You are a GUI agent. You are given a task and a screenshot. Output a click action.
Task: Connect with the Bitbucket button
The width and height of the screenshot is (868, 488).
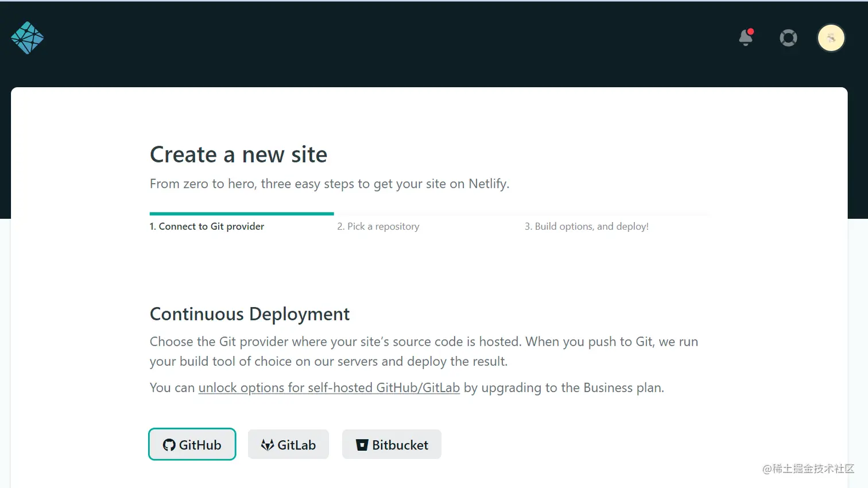click(392, 444)
